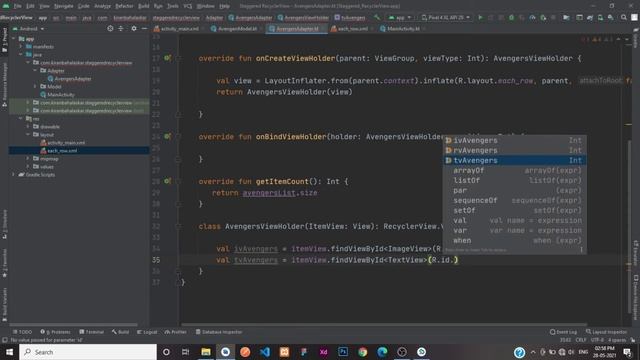Viewport: 640px width, 360px height.
Task: Expand the Model package
Action: (35, 87)
